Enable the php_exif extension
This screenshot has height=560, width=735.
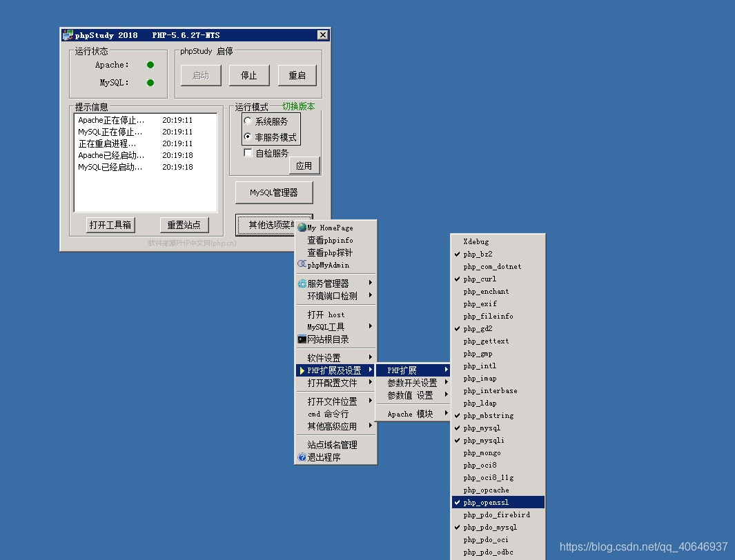[x=498, y=304]
